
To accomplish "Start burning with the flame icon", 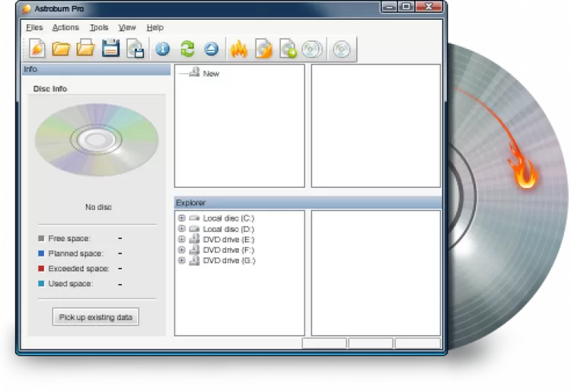I will coord(239,49).
